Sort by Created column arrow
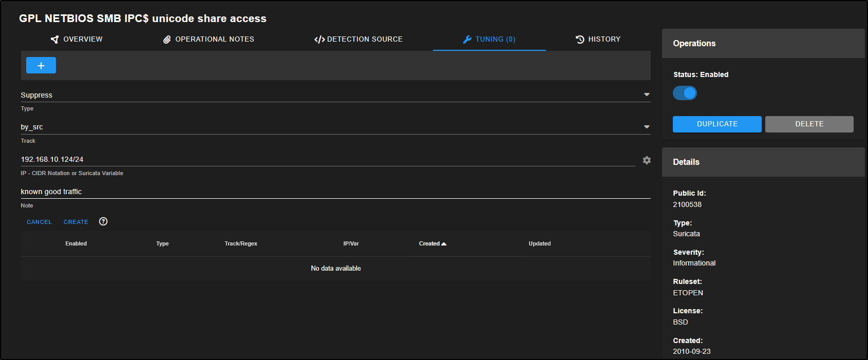The height and width of the screenshot is (360, 868). tap(444, 244)
